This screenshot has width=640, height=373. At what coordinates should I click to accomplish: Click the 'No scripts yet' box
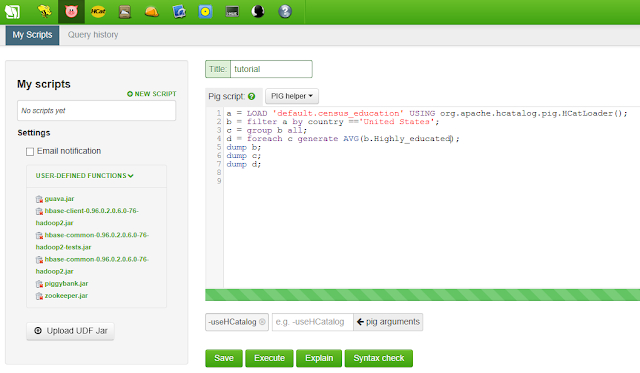(96, 111)
